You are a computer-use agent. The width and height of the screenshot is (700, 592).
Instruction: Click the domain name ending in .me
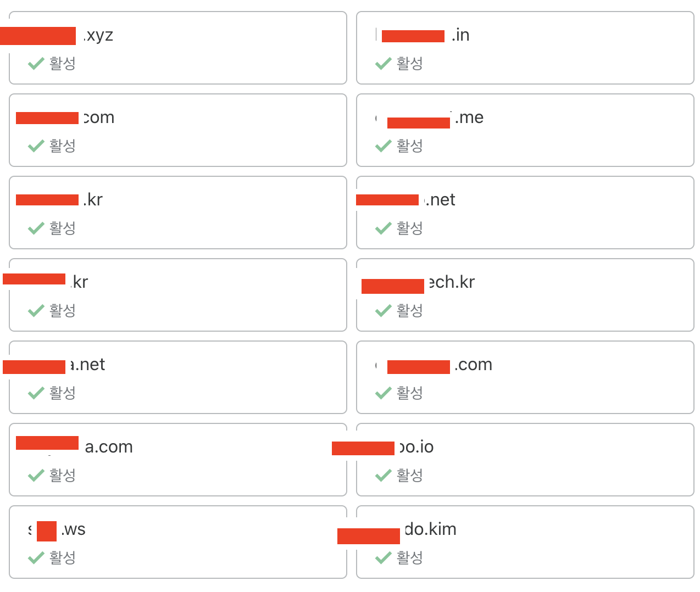pyautogui.click(x=469, y=118)
